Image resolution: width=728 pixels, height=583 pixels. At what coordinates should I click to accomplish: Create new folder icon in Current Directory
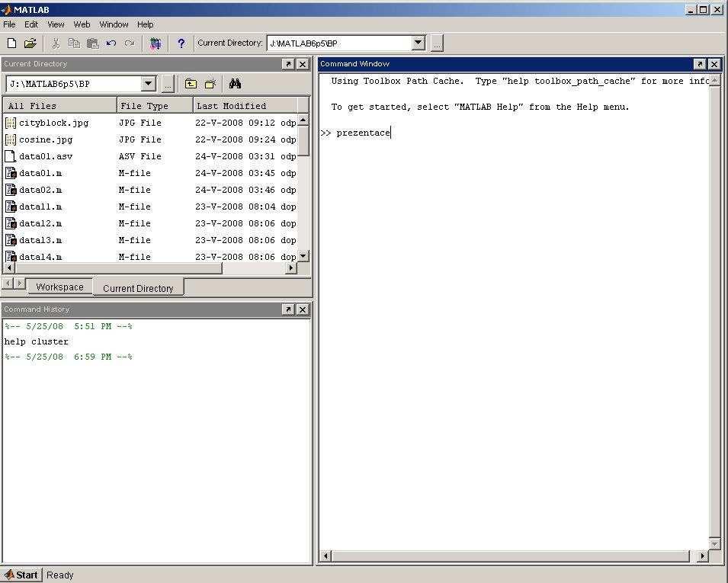(211, 84)
